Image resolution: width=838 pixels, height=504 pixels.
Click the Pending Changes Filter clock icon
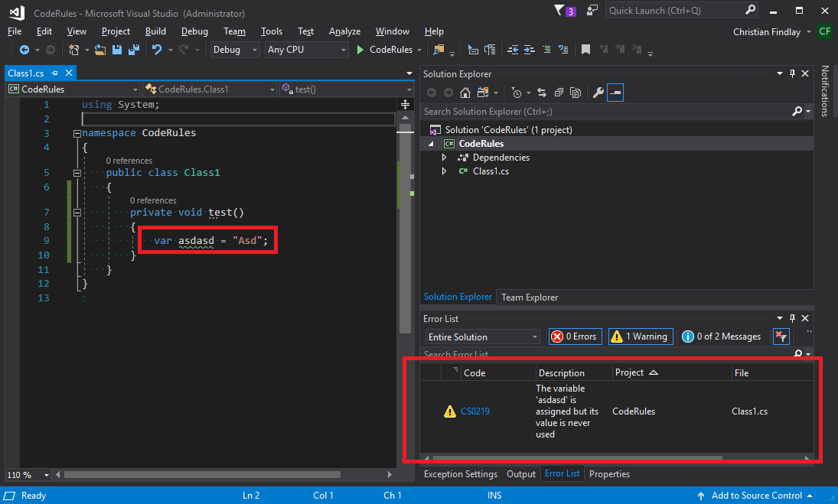[x=517, y=93]
